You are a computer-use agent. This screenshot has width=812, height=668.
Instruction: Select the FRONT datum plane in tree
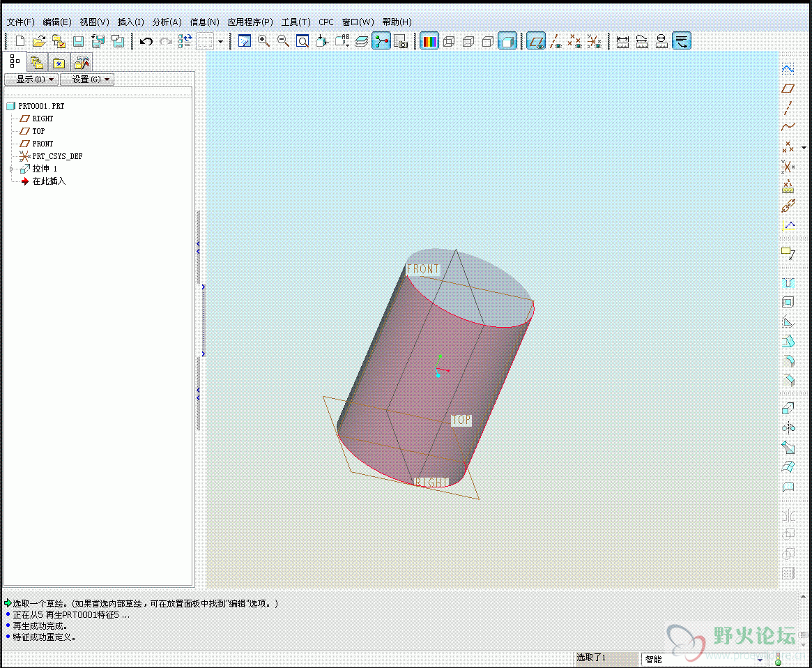pos(36,144)
